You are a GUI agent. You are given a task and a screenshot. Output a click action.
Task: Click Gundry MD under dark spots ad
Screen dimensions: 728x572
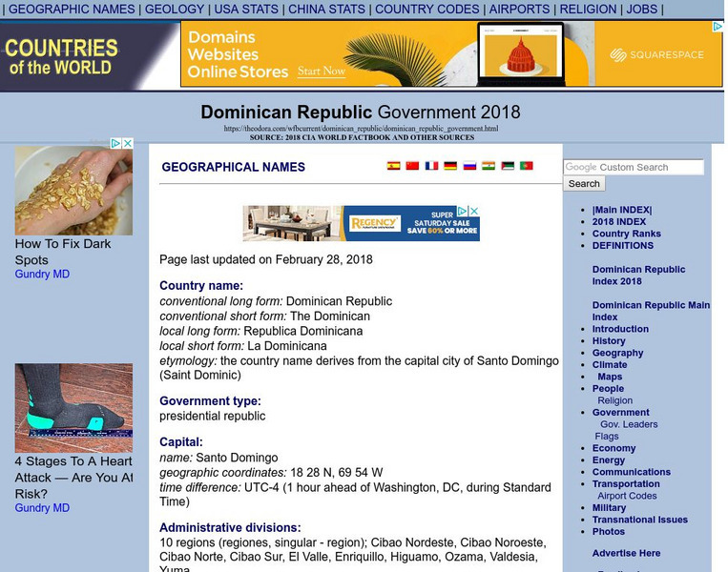(x=42, y=274)
